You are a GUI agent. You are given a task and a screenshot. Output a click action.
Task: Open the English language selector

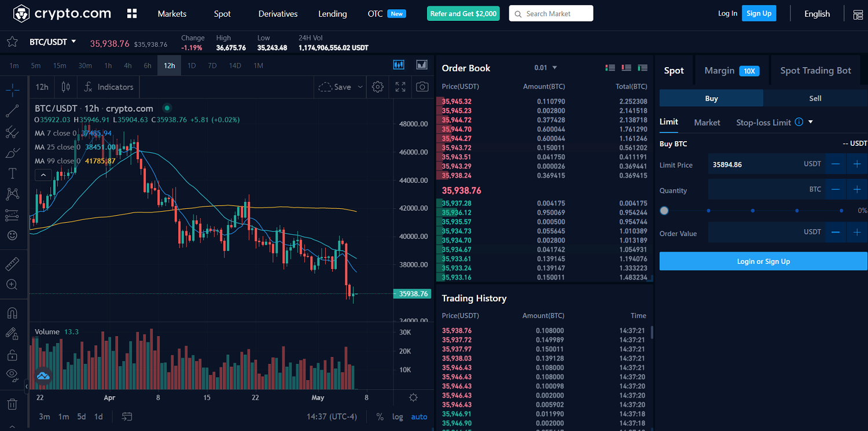click(817, 14)
